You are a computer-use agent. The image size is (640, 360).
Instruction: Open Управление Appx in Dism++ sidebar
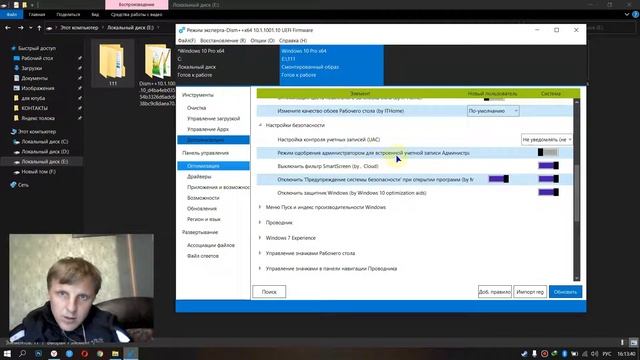coord(208,129)
